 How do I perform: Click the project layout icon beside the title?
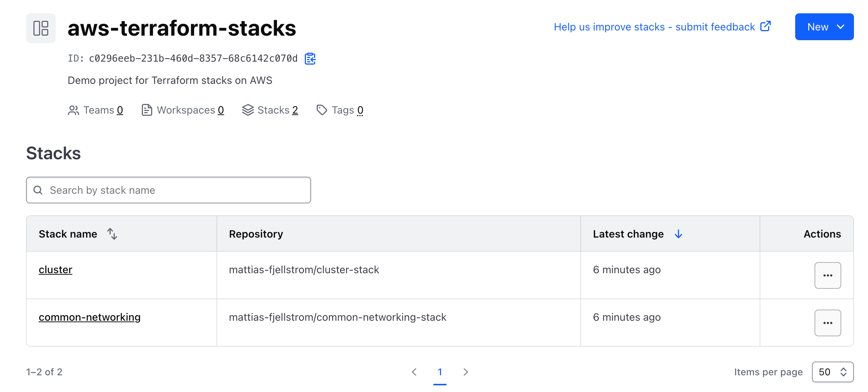40,28
